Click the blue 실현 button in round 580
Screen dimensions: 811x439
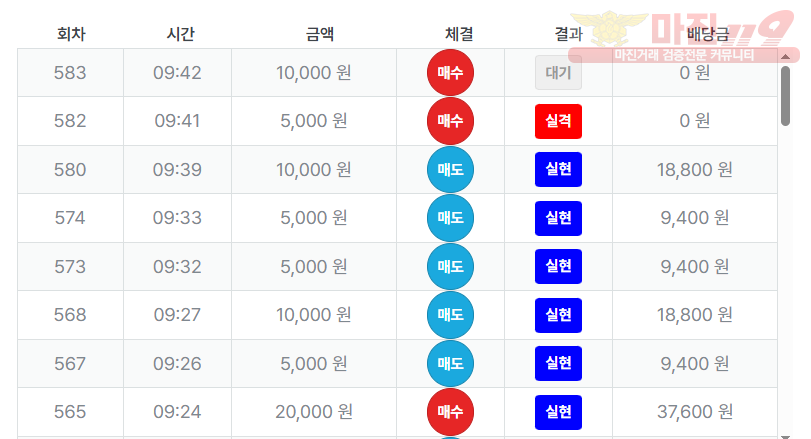click(558, 170)
